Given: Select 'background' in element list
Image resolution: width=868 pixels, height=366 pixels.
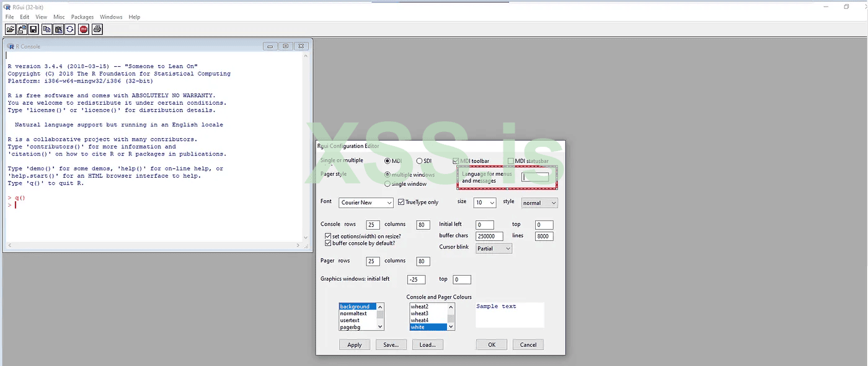Looking at the screenshot, I should pyautogui.click(x=358, y=307).
